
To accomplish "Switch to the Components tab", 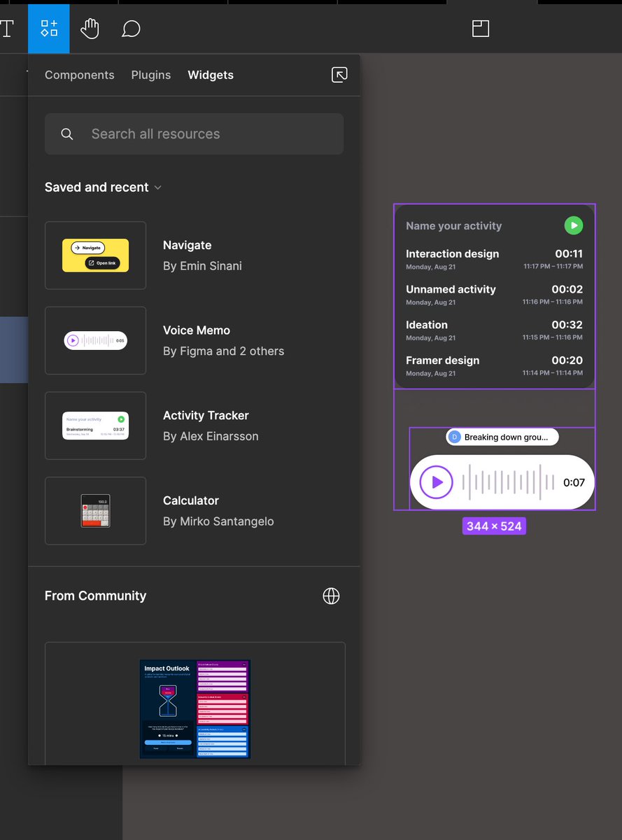I will (79, 75).
